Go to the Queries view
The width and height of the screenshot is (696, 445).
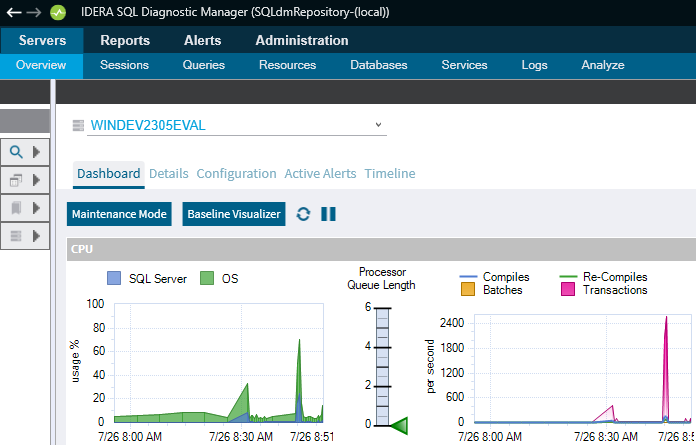click(204, 65)
